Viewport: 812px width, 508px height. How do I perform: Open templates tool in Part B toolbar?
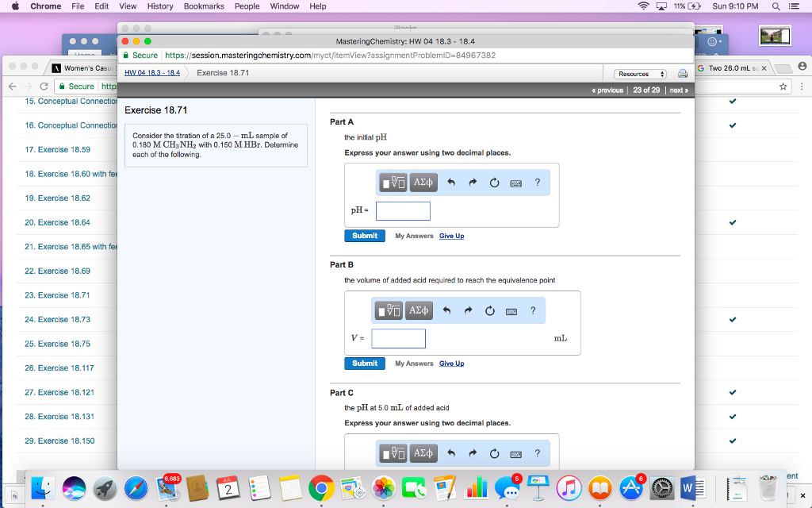(389, 310)
